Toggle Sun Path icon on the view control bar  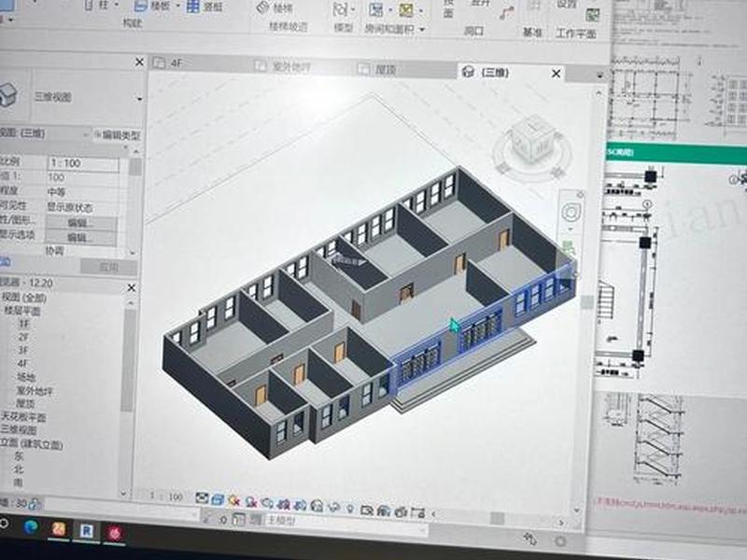(x=234, y=500)
